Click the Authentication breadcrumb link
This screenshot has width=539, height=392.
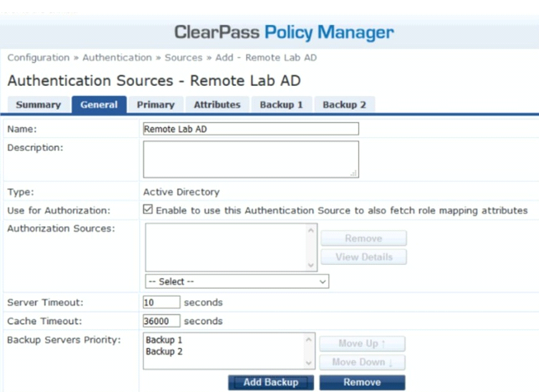117,57
